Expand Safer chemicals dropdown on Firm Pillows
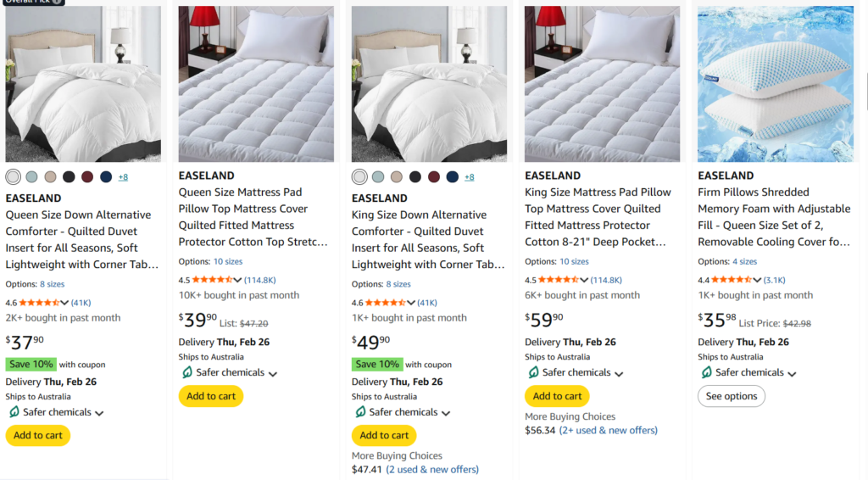This screenshot has height=480, width=868. coord(792,373)
